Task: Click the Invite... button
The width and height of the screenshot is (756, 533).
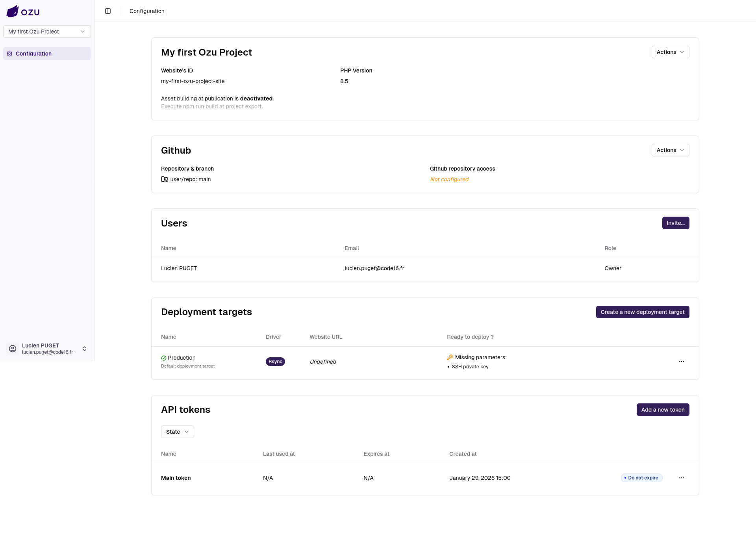Action: (675, 223)
